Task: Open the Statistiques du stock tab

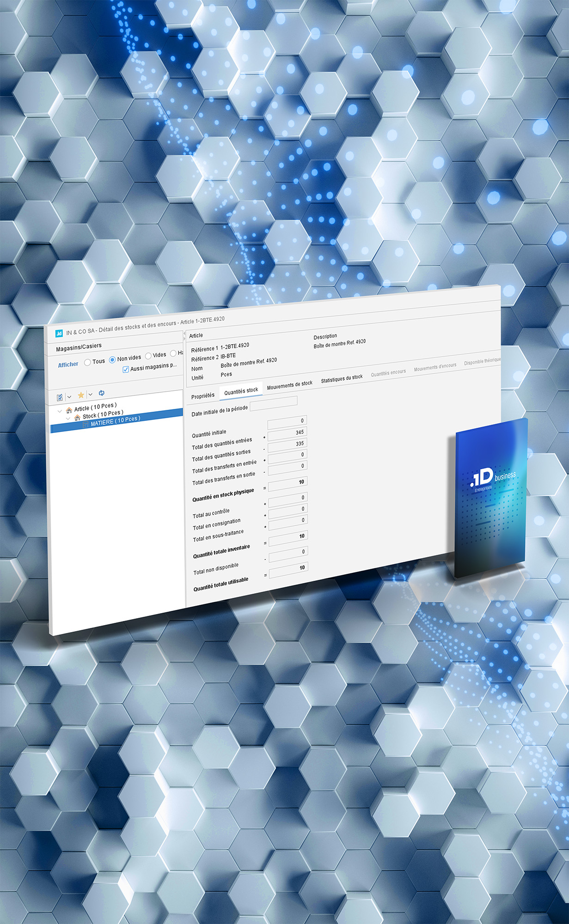Action: [342, 379]
